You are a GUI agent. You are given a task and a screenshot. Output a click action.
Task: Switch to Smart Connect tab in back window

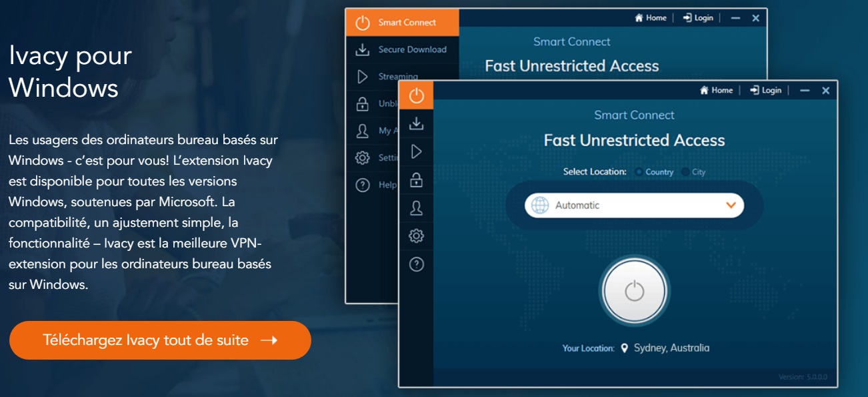[x=403, y=23]
